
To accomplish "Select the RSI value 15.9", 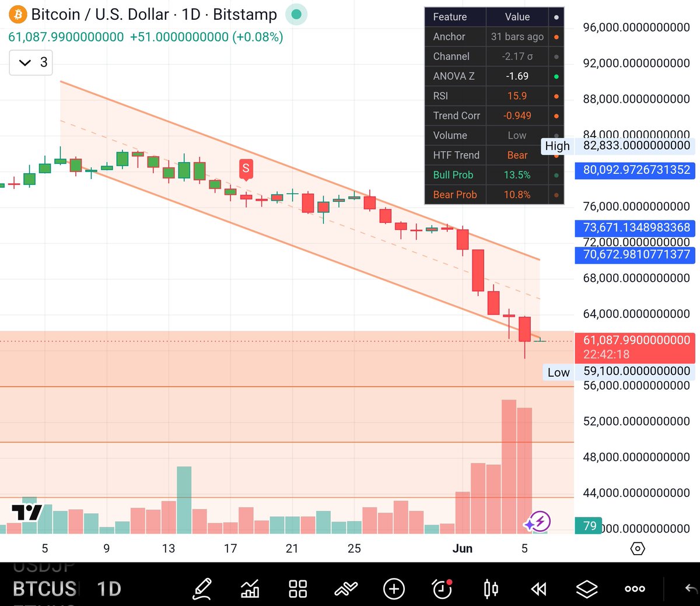I will pos(517,96).
